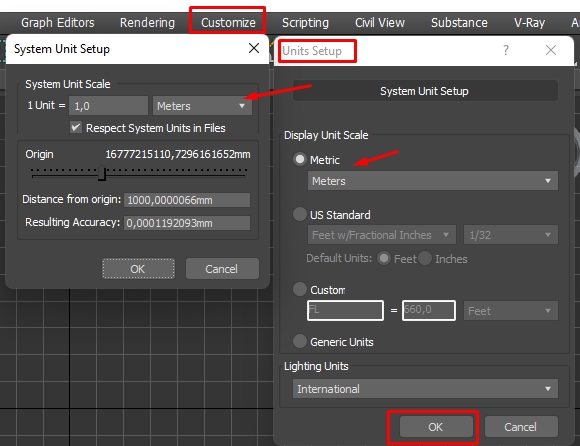Open the Customize menu
Viewport: 580px width, 446px height.
coord(228,23)
